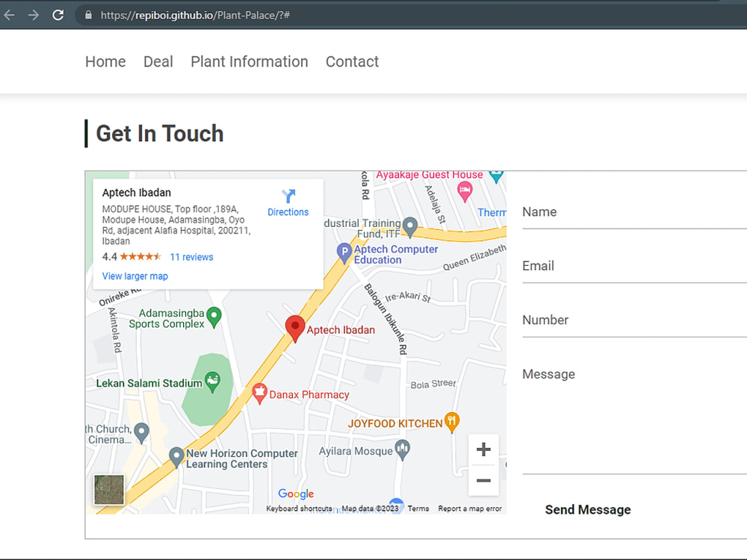Click the Number input field
Viewport: 747px width, 560px height.
(634, 320)
